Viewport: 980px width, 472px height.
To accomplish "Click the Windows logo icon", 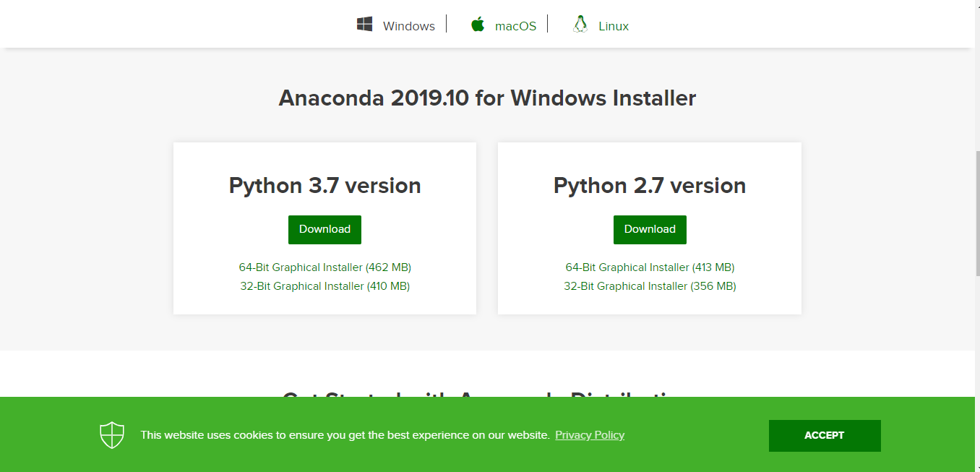I will pos(365,24).
